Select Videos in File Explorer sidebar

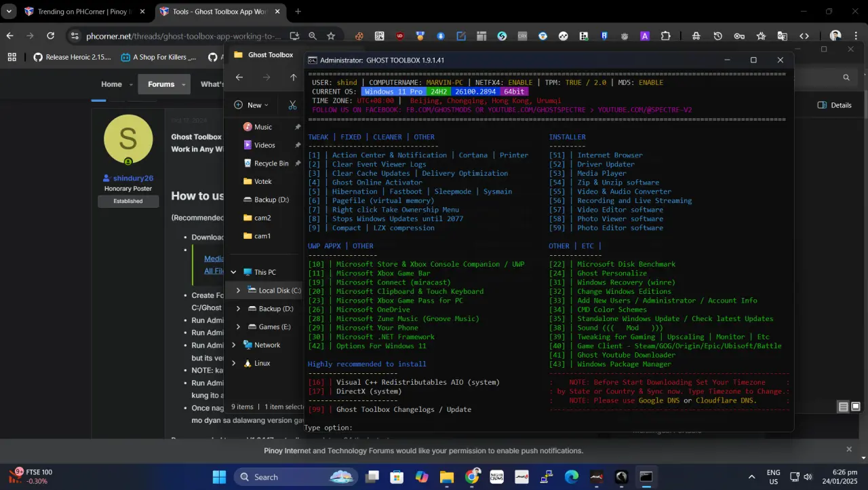264,145
